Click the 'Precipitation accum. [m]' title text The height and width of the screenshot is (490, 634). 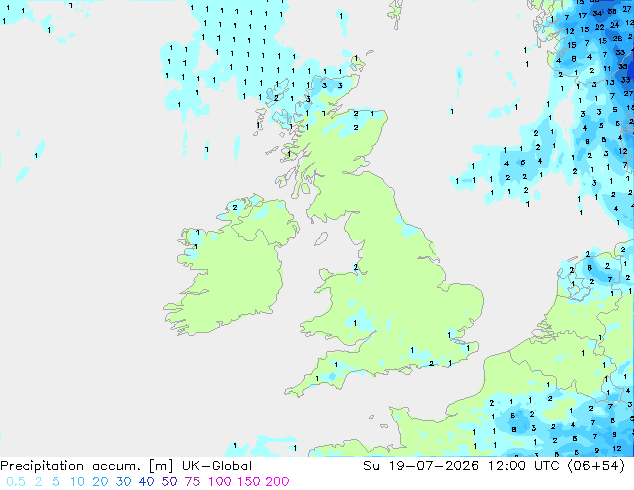coord(87,466)
